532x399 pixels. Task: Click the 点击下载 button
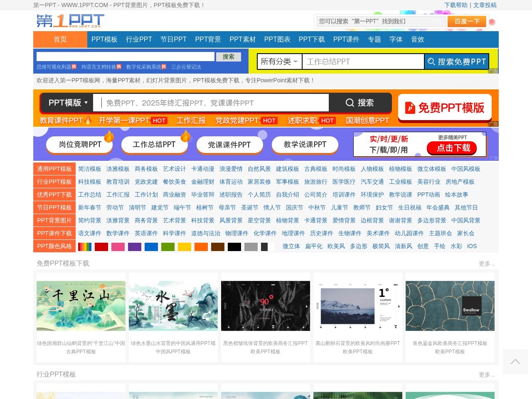point(452,148)
